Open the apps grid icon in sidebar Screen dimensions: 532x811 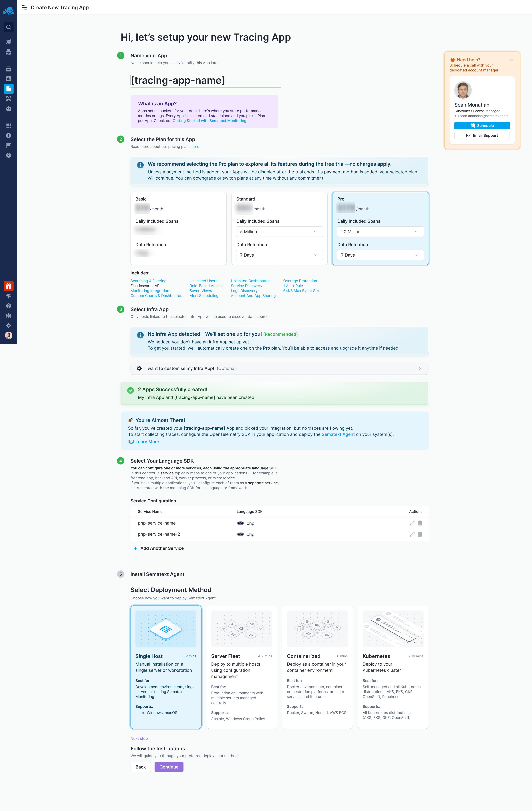(x=8, y=125)
